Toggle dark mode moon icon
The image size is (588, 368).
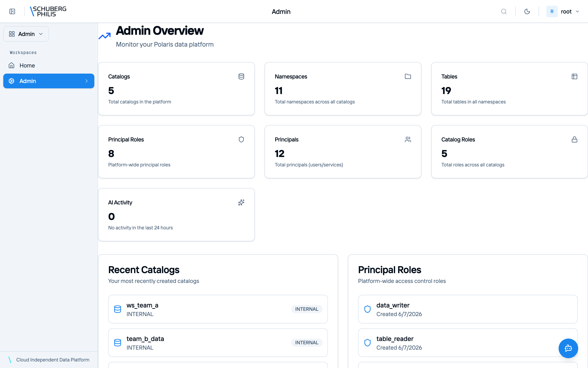[x=527, y=11]
